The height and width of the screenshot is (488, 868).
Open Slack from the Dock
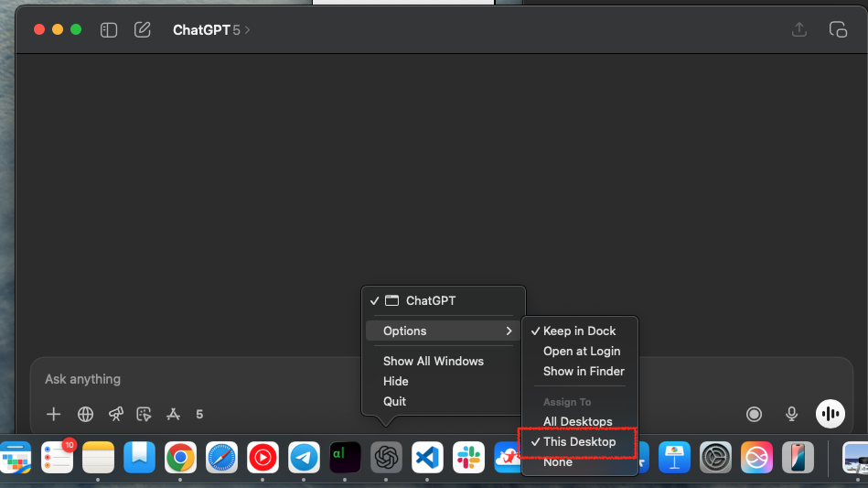[x=468, y=458]
